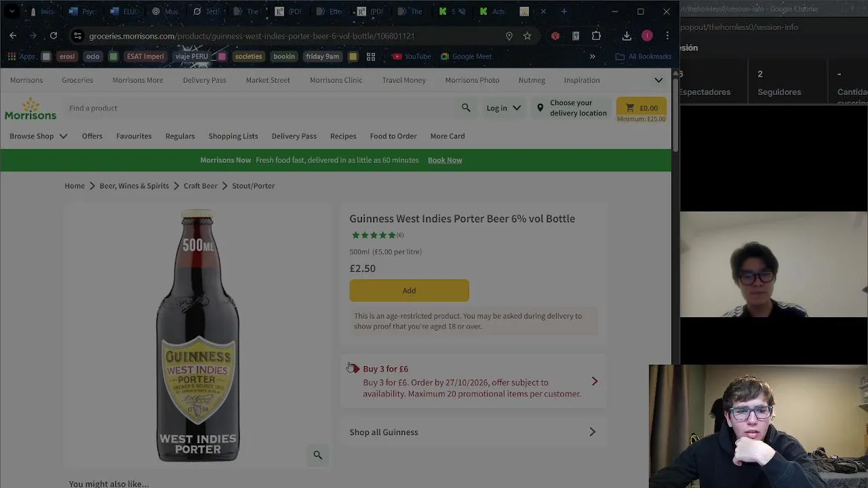Open Morrisons Photo in the top menu
The width and height of the screenshot is (868, 488).
(x=472, y=80)
